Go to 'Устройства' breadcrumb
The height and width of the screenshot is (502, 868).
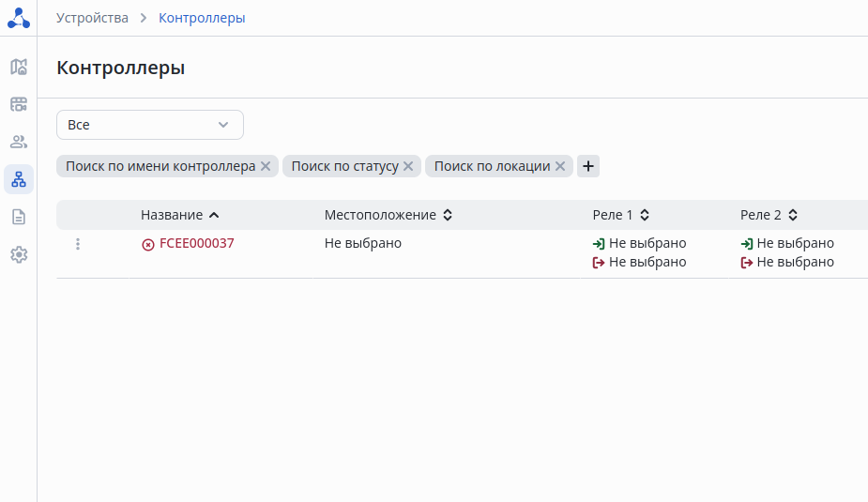[x=92, y=18]
